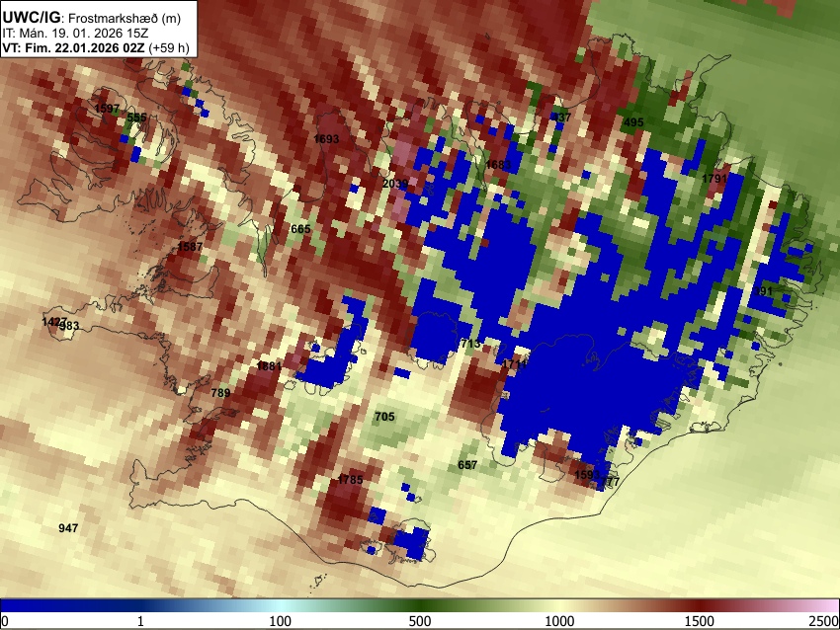Click the map value 1693

tap(326, 139)
